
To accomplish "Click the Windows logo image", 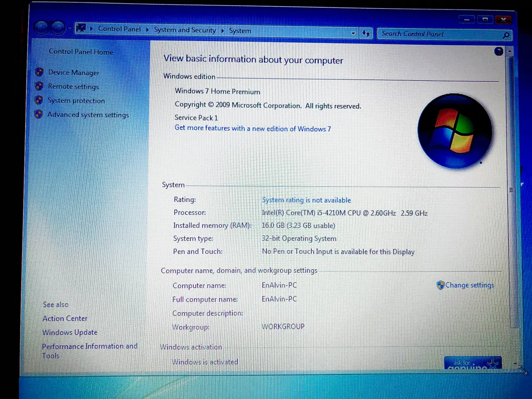I will 455,131.
